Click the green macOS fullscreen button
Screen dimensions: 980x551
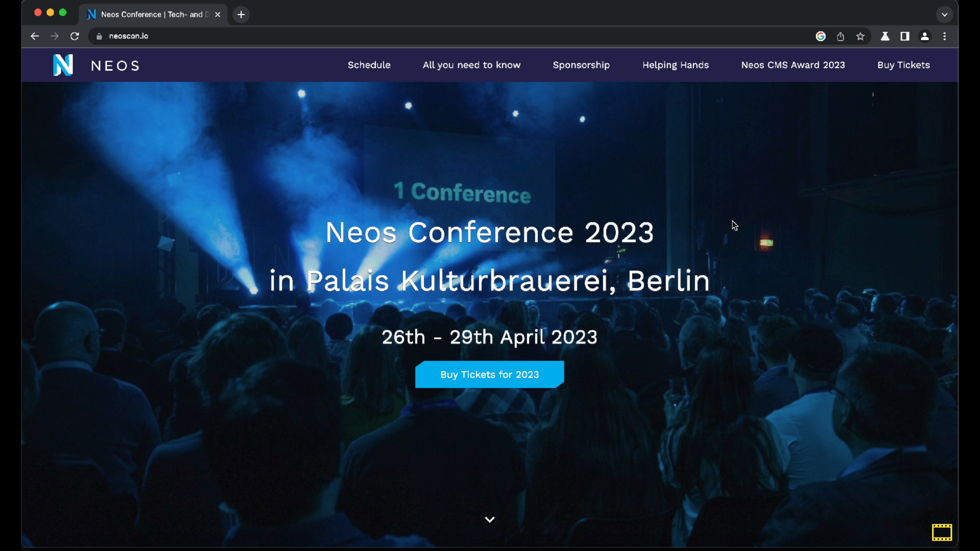pos(63,12)
